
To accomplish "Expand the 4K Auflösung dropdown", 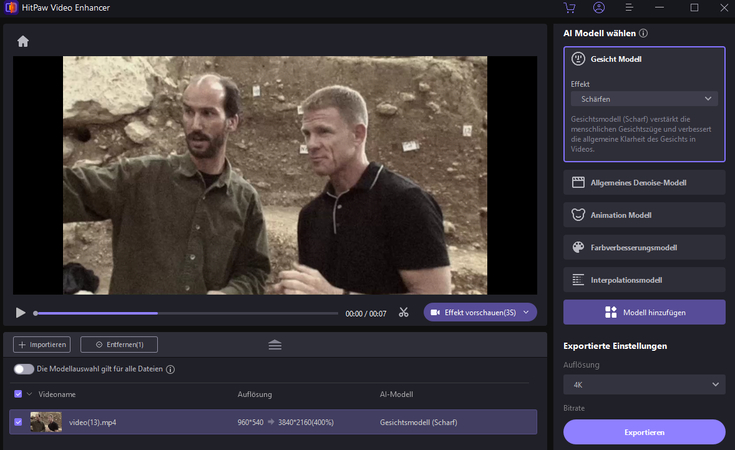I will point(644,385).
